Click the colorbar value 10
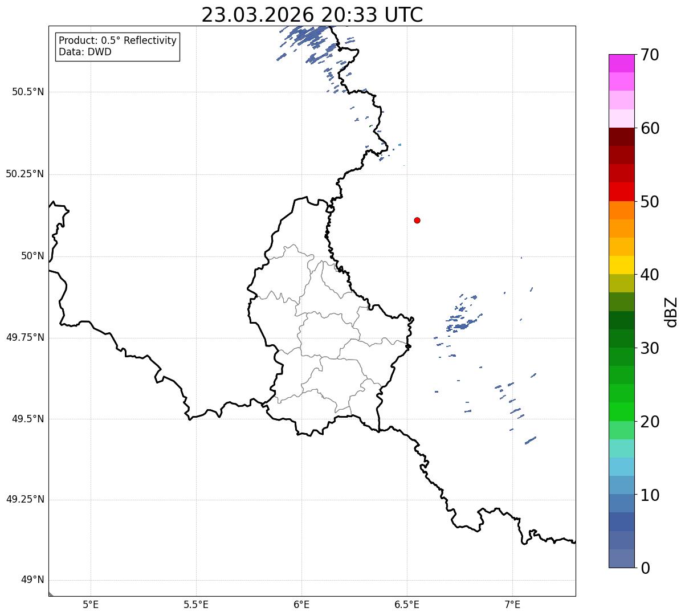This screenshot has height=616, width=685. 650,495
